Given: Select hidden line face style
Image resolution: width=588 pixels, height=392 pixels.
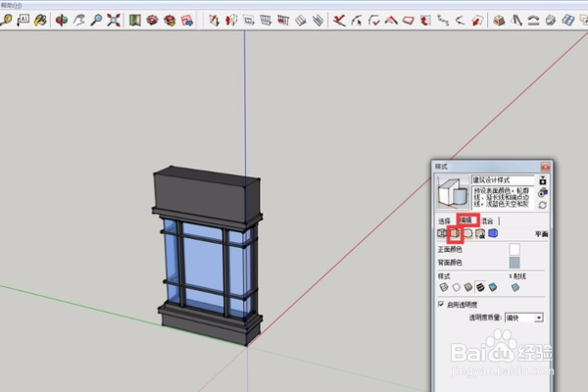Looking at the screenshot, I should point(456,287).
